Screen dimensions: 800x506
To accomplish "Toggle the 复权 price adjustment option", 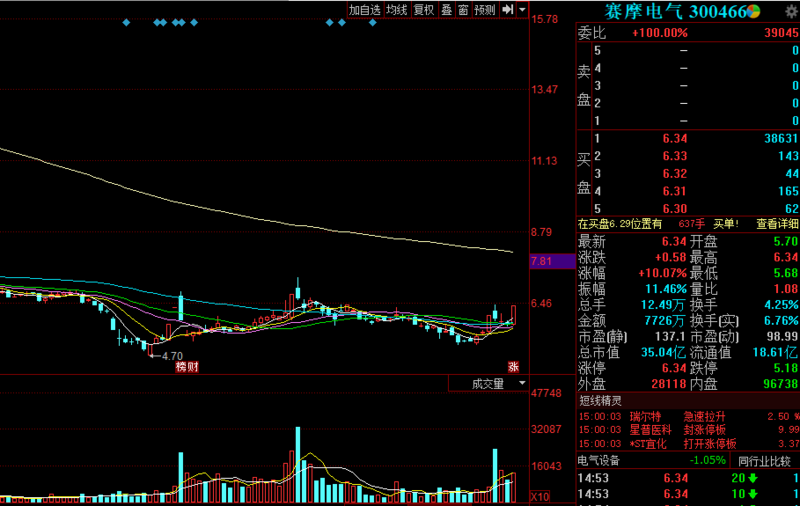I will click(x=424, y=9).
